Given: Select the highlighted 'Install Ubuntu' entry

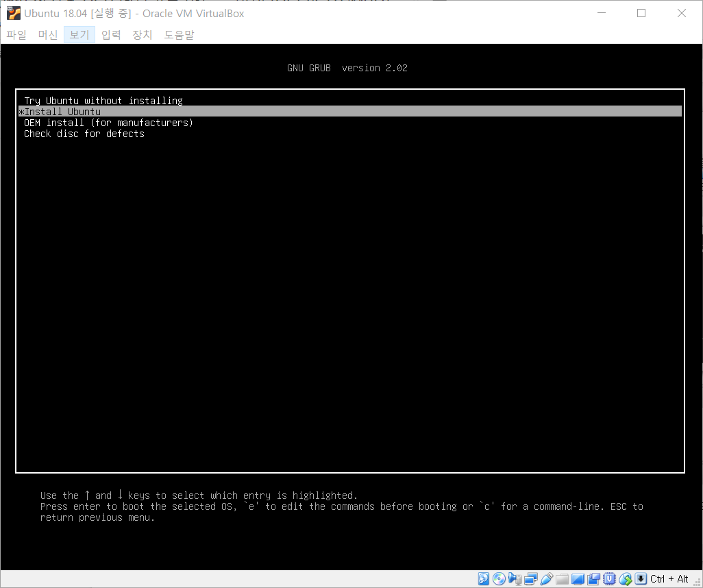Looking at the screenshot, I should (349, 111).
